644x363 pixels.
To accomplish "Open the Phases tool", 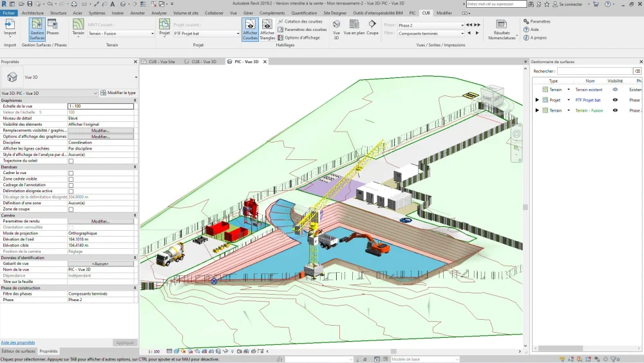I will click(53, 28).
